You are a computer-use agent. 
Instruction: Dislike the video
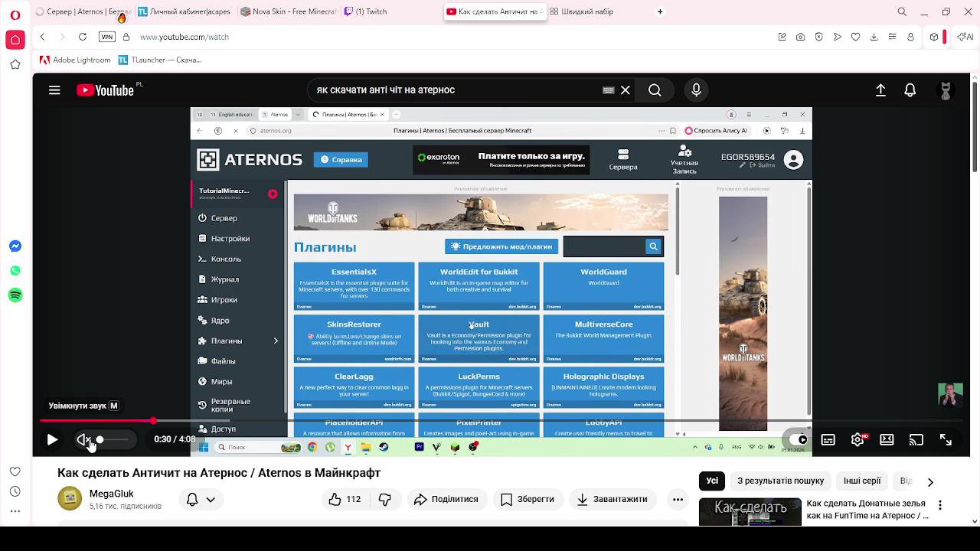pyautogui.click(x=384, y=500)
